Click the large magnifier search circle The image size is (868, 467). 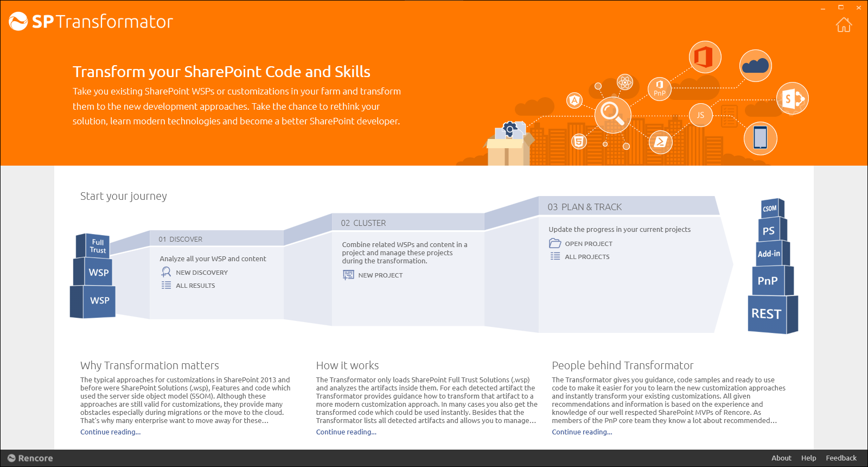click(612, 115)
